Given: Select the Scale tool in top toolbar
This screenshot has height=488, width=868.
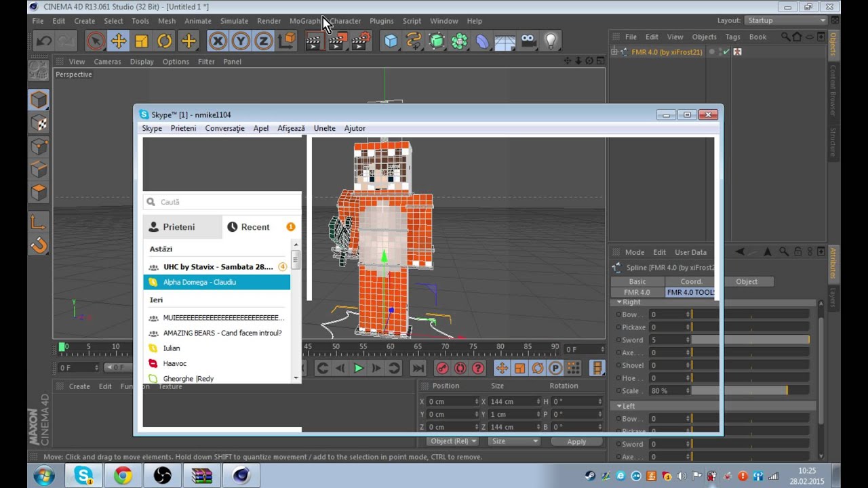Looking at the screenshot, I should point(142,41).
